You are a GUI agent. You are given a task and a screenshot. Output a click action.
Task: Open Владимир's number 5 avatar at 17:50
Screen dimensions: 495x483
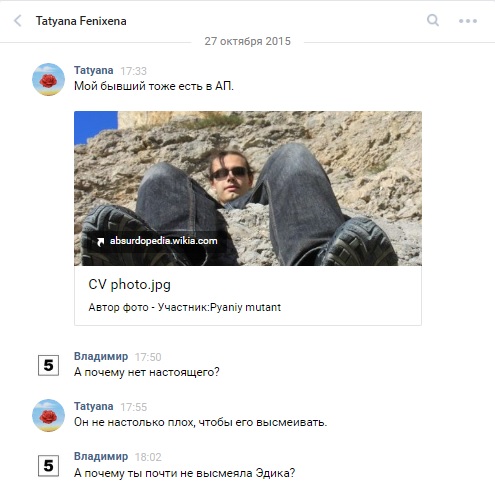48,365
